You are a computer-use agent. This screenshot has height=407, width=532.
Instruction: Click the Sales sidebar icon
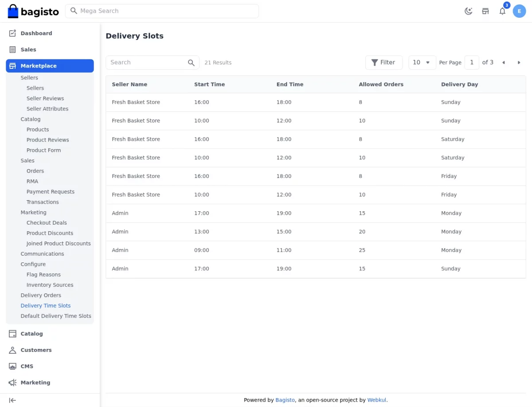(x=12, y=50)
